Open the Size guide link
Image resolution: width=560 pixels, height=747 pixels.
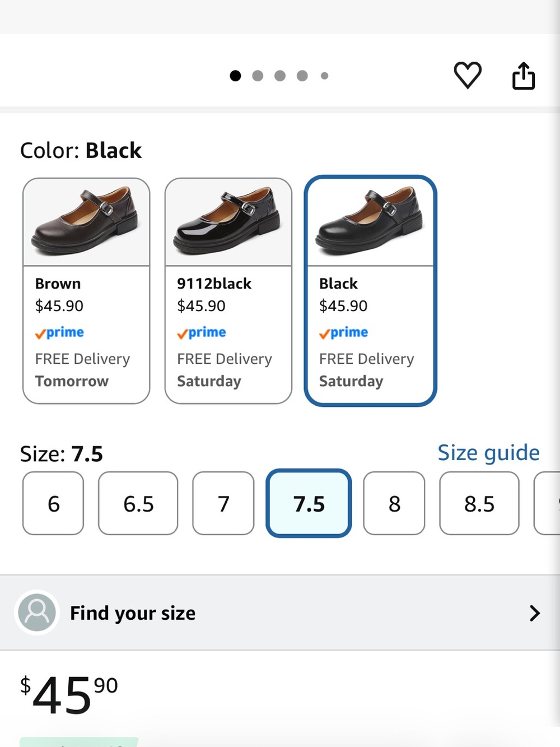click(x=488, y=453)
